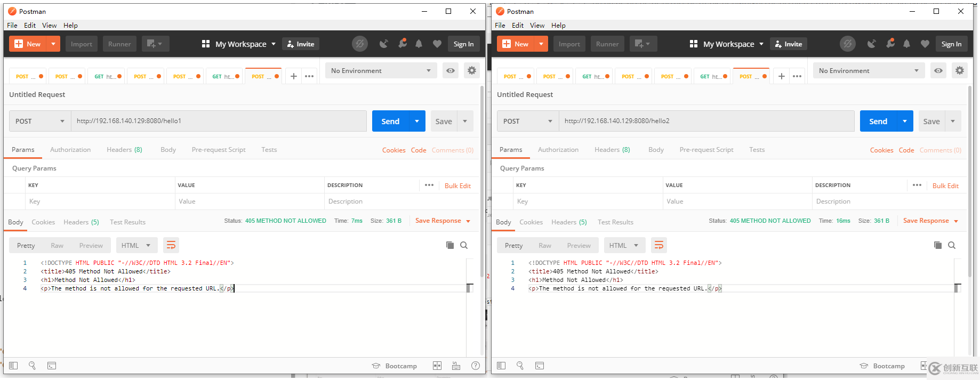Expand Send options arrow in left window
This screenshot has height=380, width=980.
tap(417, 121)
